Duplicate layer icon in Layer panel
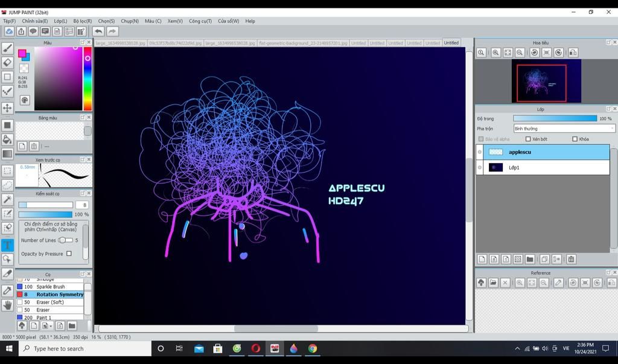The image size is (618, 364). [544, 259]
